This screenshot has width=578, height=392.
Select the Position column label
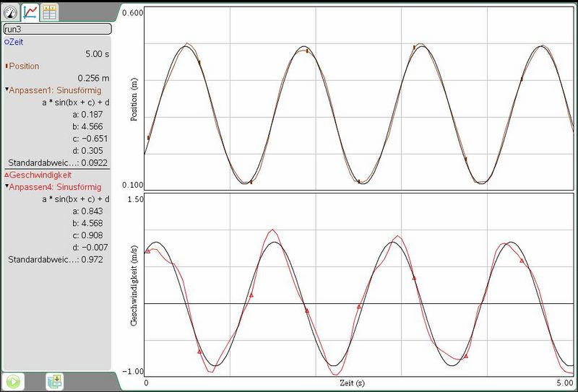tap(25, 66)
